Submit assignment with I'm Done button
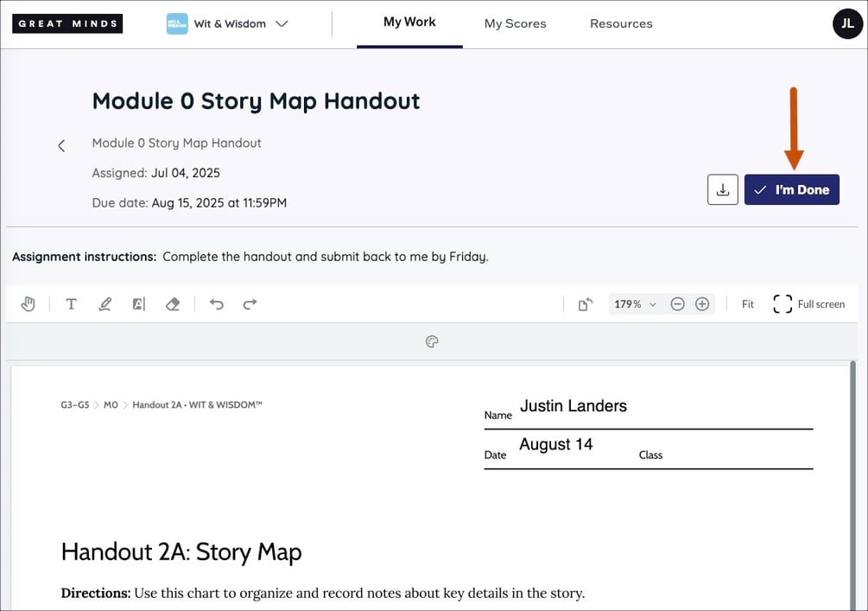The height and width of the screenshot is (611, 868). (791, 190)
